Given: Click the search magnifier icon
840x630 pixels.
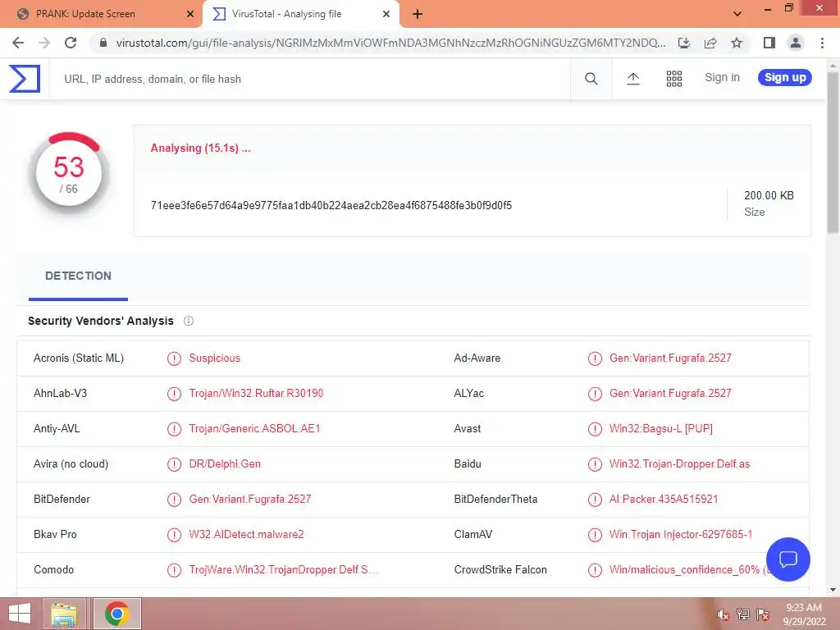Looking at the screenshot, I should [591, 79].
